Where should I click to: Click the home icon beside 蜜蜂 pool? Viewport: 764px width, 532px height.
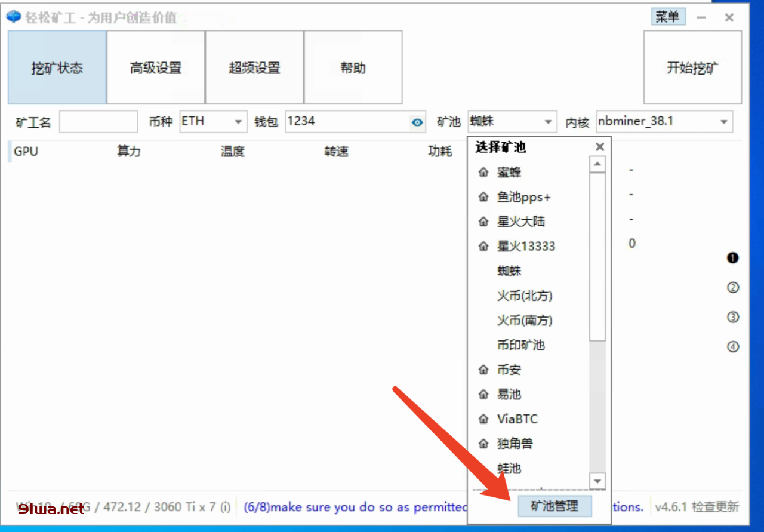[483, 173]
